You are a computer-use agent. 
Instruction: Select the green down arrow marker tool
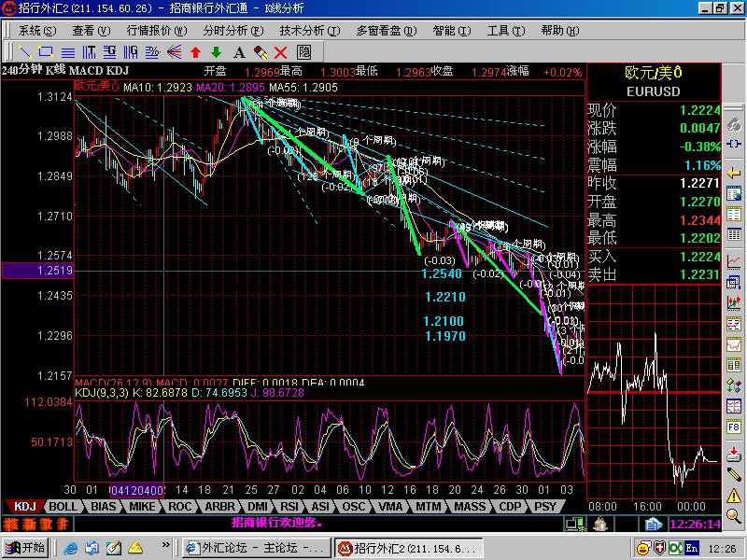[x=217, y=52]
